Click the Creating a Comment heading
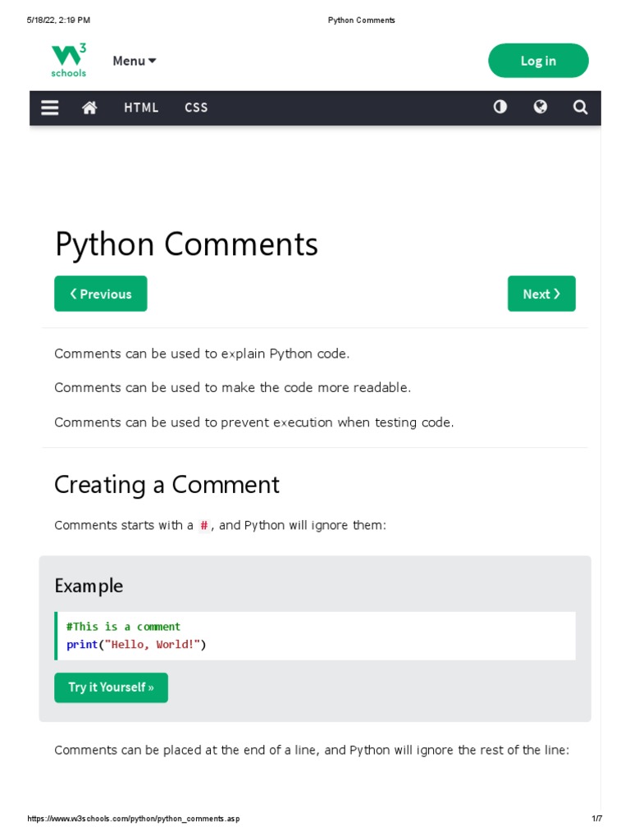This screenshot has height=840, width=630. pyautogui.click(x=167, y=485)
